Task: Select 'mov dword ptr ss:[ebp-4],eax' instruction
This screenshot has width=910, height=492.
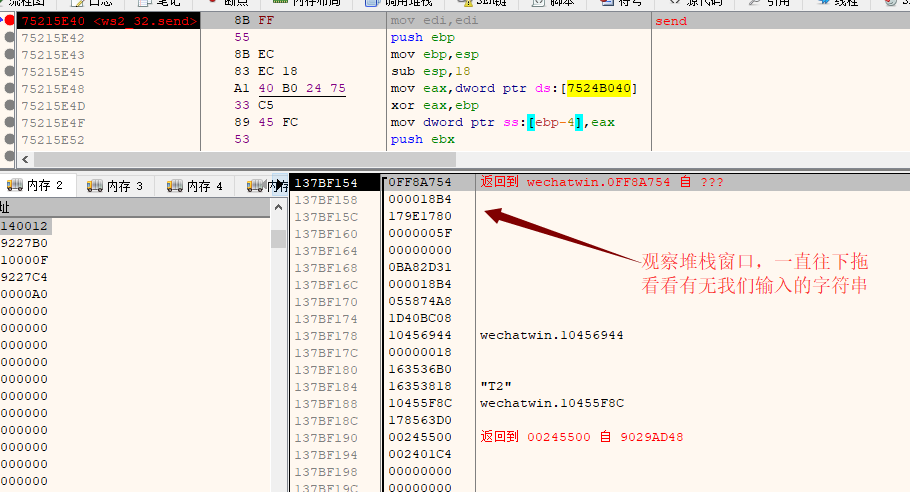Action: (503, 122)
